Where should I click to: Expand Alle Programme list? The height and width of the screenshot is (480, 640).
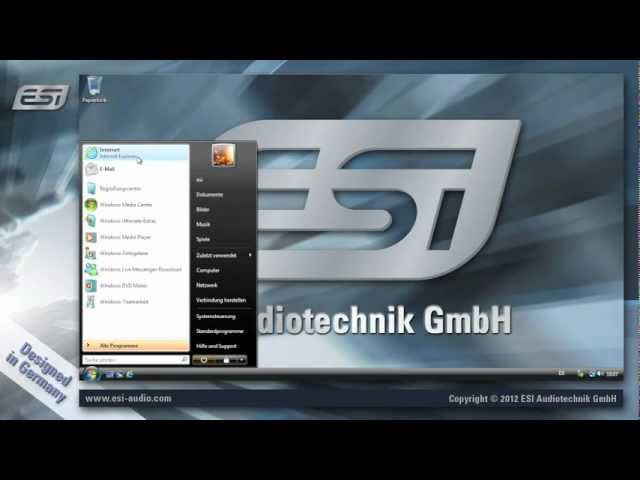[x=136, y=346]
